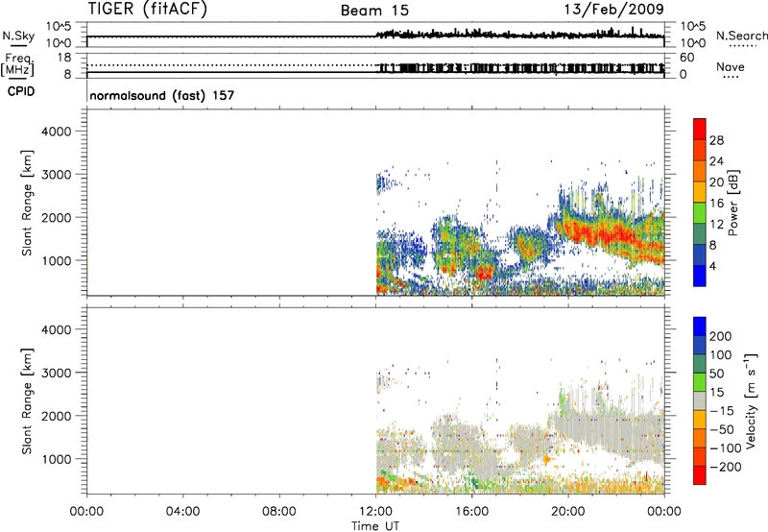Click the 'Nave' legend label

click(x=731, y=66)
